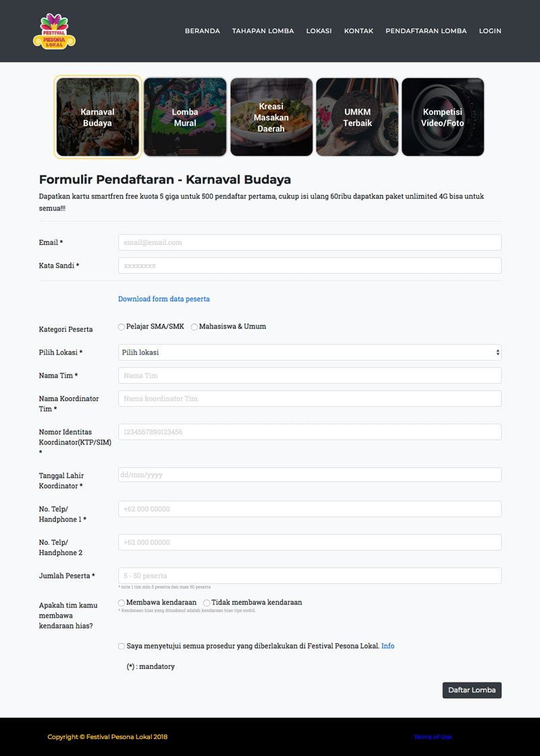Click the Tanggal Lahir Koordinator date field
The image size is (540, 756).
point(310,475)
